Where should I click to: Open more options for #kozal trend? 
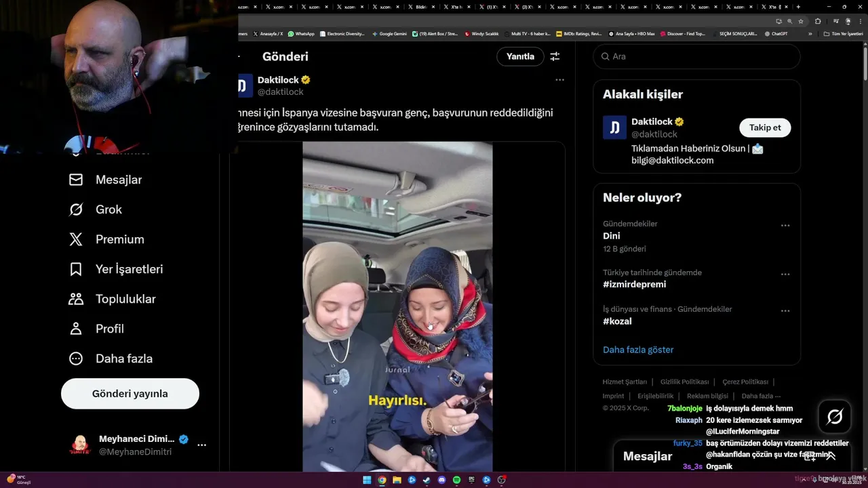point(785,311)
